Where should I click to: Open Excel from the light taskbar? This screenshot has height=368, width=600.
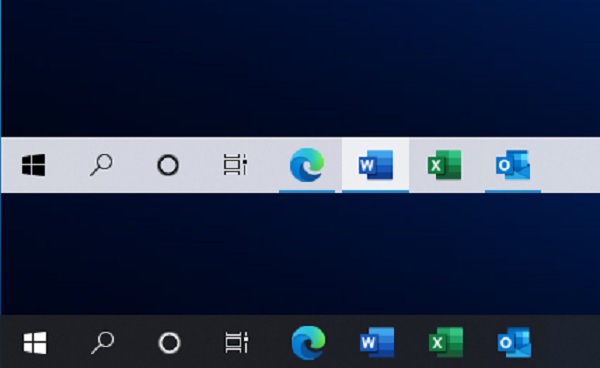(x=444, y=165)
